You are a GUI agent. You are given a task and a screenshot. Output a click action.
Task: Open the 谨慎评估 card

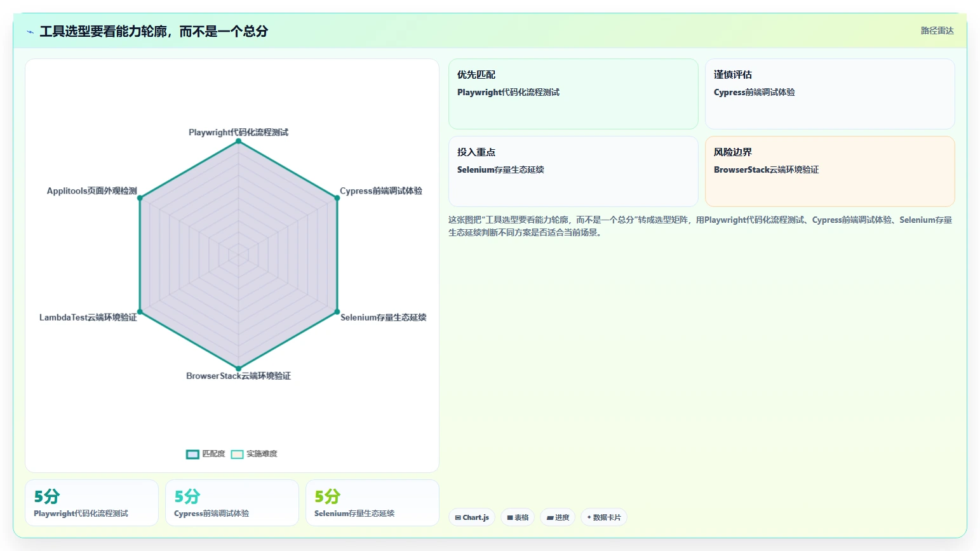click(x=830, y=94)
